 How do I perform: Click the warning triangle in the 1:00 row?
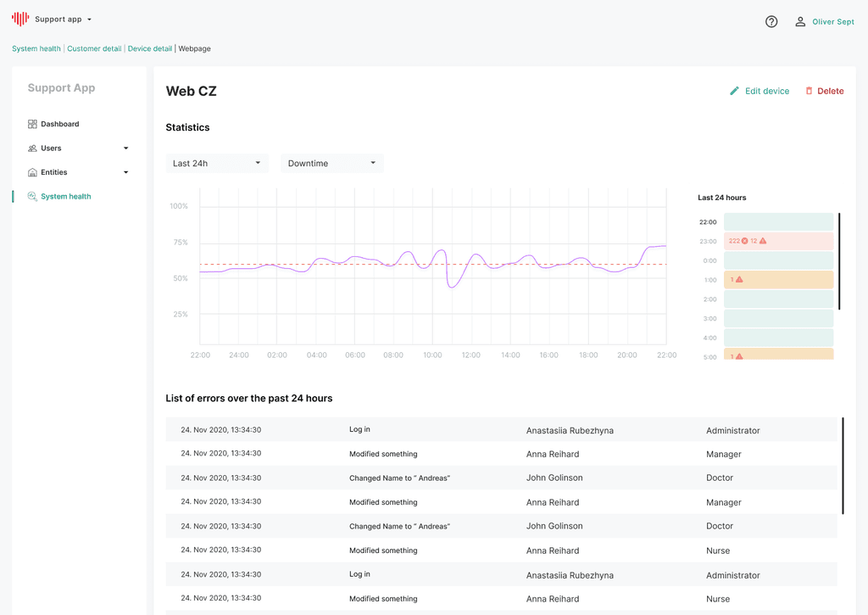[x=739, y=279]
